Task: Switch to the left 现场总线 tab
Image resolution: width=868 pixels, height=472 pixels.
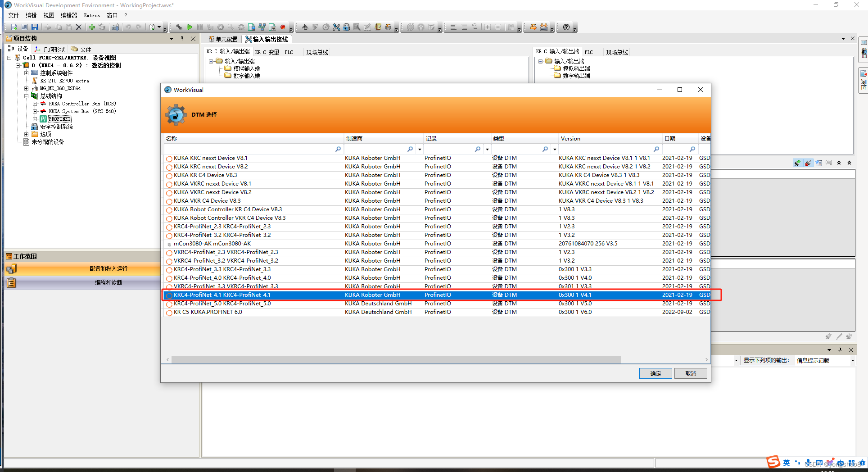Action: tap(317, 52)
